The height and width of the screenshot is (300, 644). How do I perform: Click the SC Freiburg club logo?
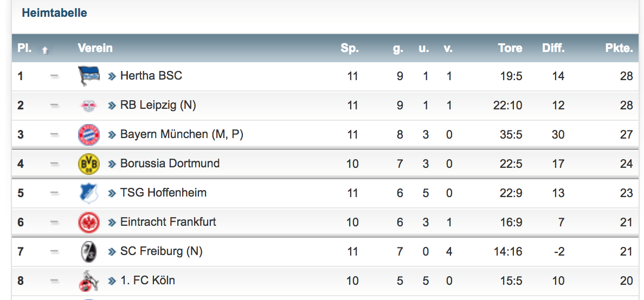tap(89, 251)
